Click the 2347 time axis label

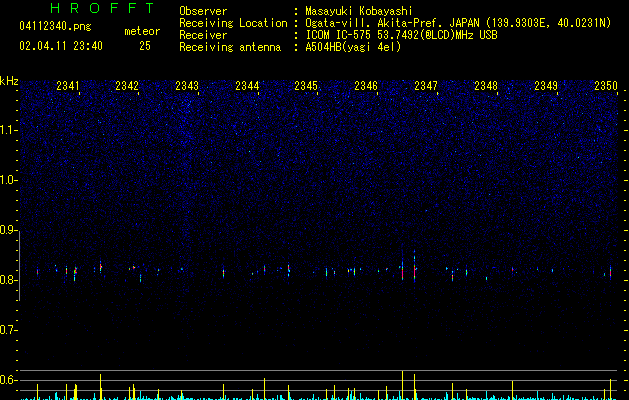(426, 86)
